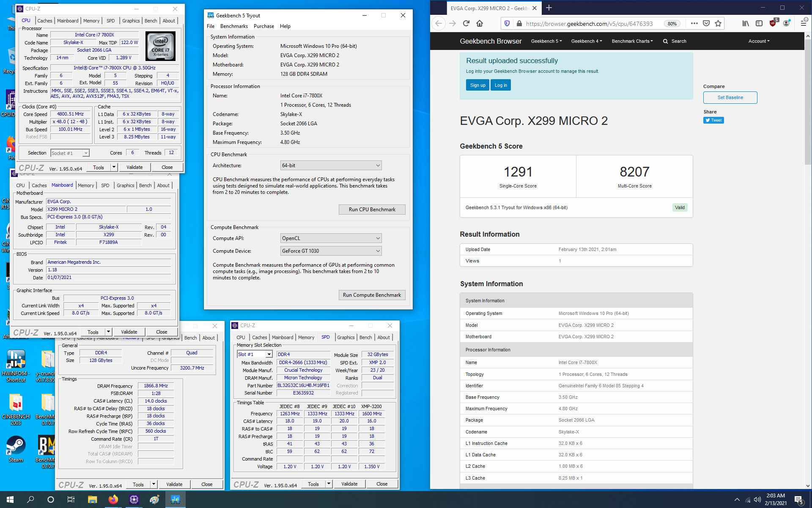Viewport: 812px width, 508px height.
Task: Open Firefox hamburger menu
Action: [804, 23]
